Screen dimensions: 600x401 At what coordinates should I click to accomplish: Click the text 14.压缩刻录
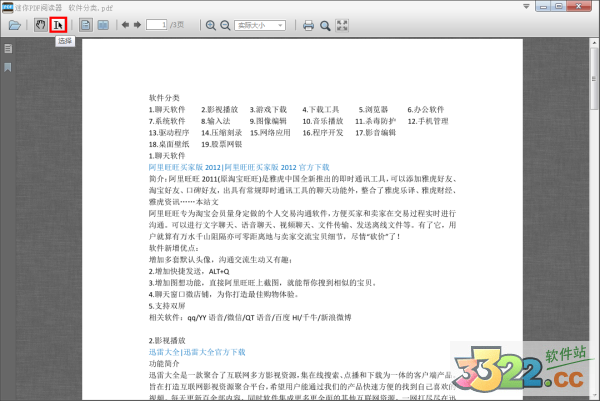pyautogui.click(x=222, y=132)
